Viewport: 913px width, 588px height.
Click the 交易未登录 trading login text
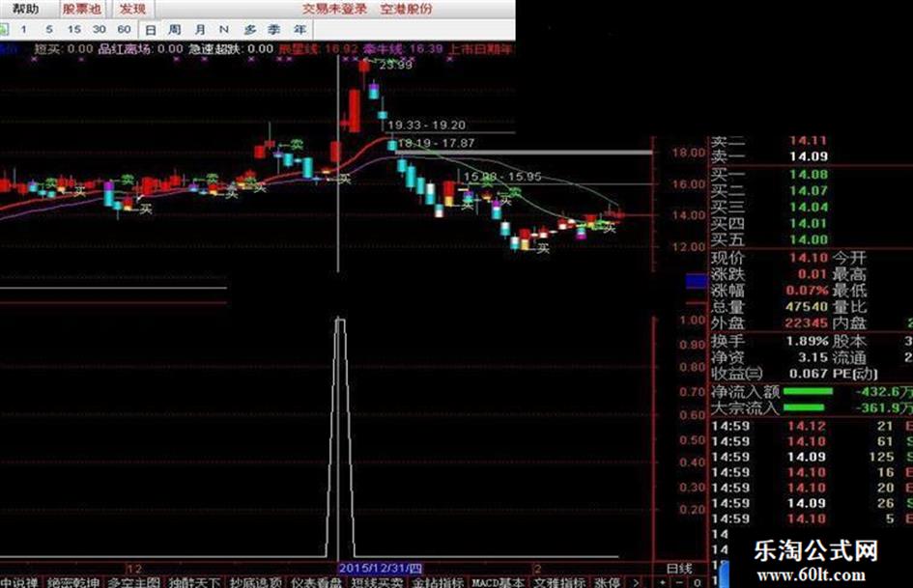point(335,9)
